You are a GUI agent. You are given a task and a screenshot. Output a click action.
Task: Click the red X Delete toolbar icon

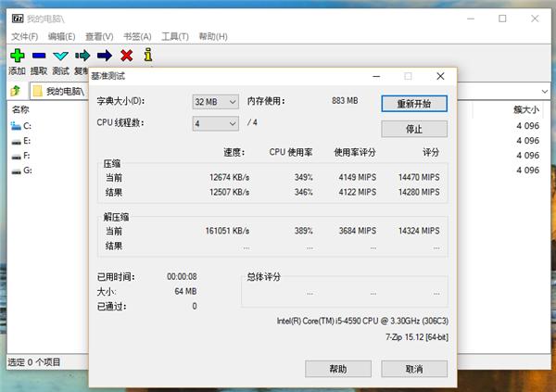tap(126, 56)
